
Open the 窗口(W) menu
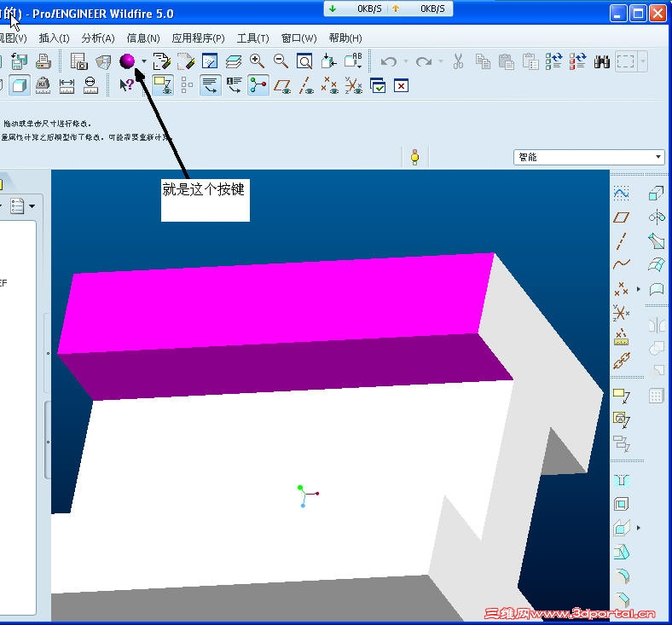298,38
